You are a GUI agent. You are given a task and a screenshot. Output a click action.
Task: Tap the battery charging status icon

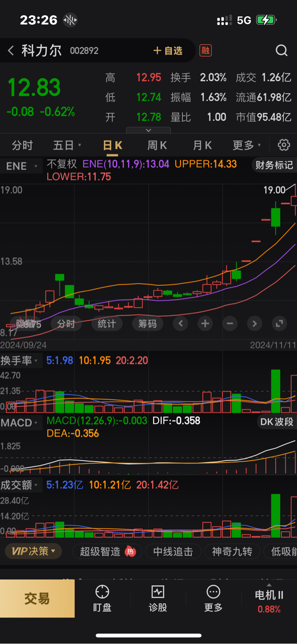[x=266, y=20]
